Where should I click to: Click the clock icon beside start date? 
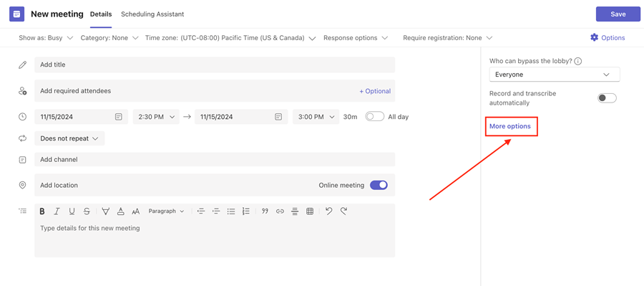point(23,117)
